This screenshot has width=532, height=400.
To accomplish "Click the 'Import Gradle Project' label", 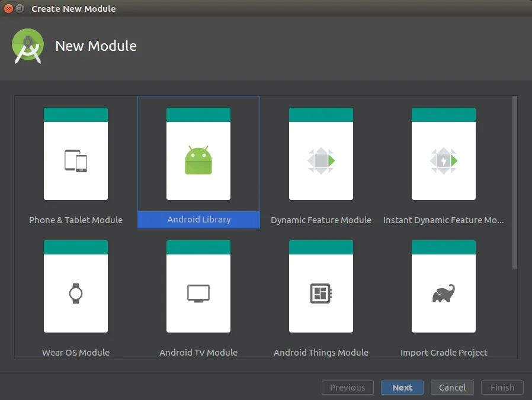I will tap(444, 353).
